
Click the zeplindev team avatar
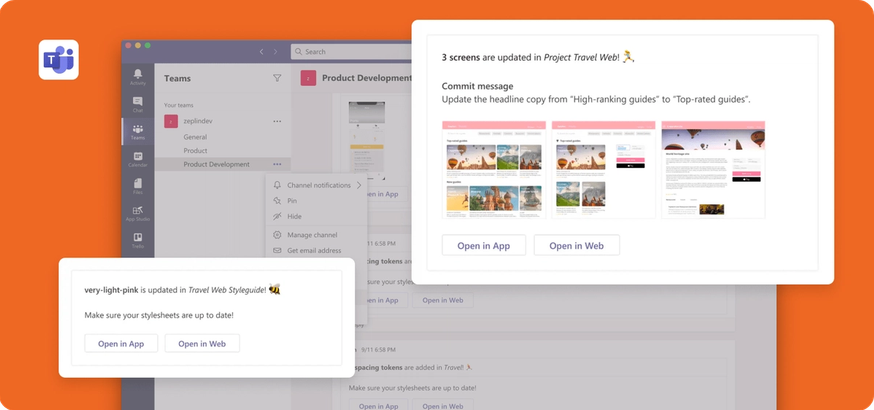pos(171,121)
